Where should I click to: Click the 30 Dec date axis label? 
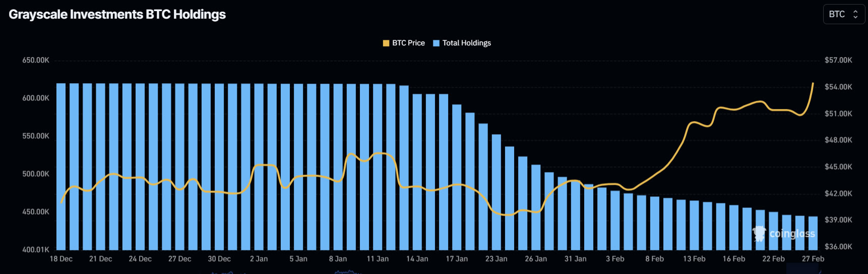[x=219, y=259]
